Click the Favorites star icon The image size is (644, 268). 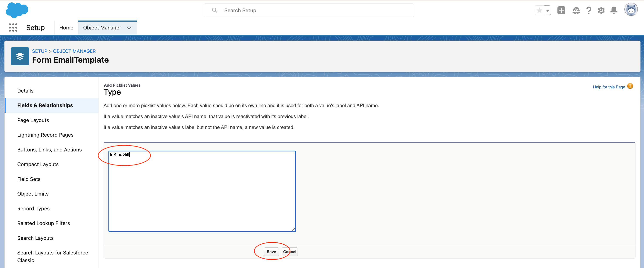coord(539,10)
